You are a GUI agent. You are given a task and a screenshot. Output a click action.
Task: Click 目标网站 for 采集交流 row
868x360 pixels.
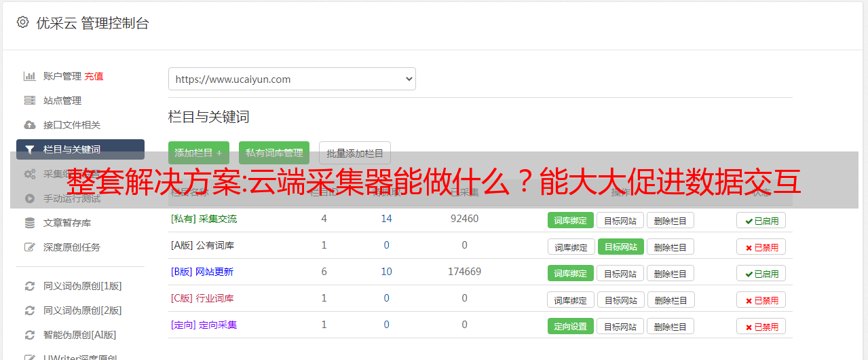pyautogui.click(x=620, y=220)
